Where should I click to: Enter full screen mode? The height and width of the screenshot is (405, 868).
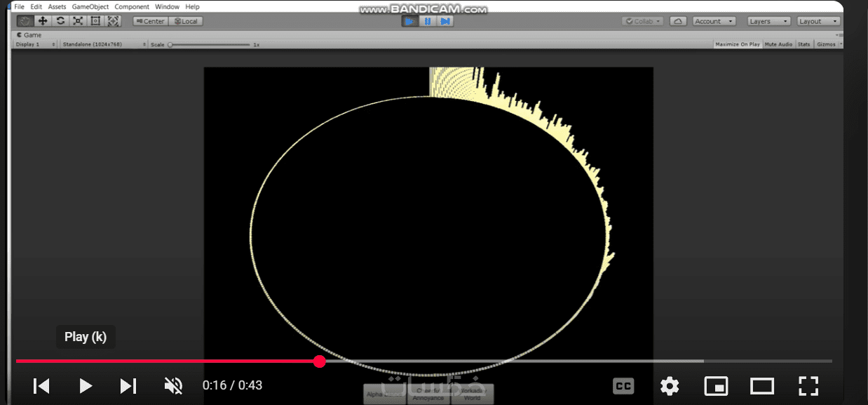pos(808,385)
